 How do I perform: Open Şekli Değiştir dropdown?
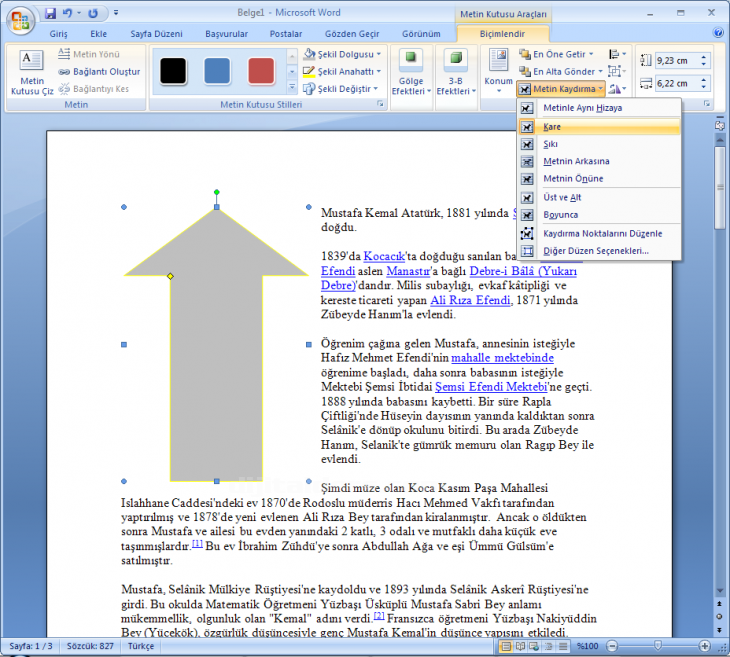click(x=340, y=88)
